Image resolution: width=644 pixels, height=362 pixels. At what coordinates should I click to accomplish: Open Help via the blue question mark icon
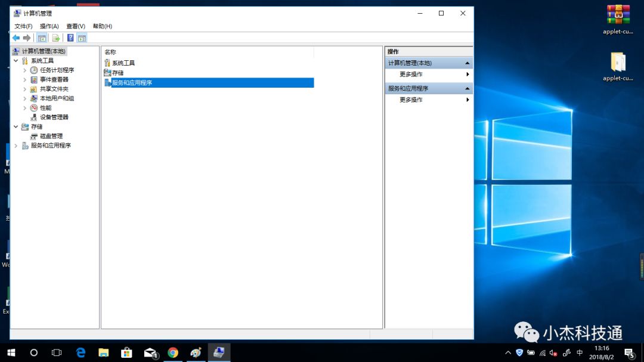(70, 38)
